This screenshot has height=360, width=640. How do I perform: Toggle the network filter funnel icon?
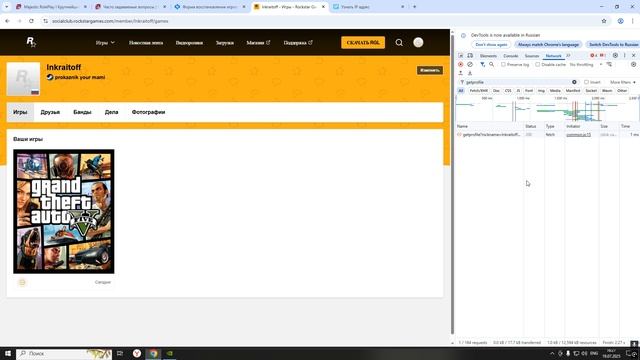click(482, 64)
